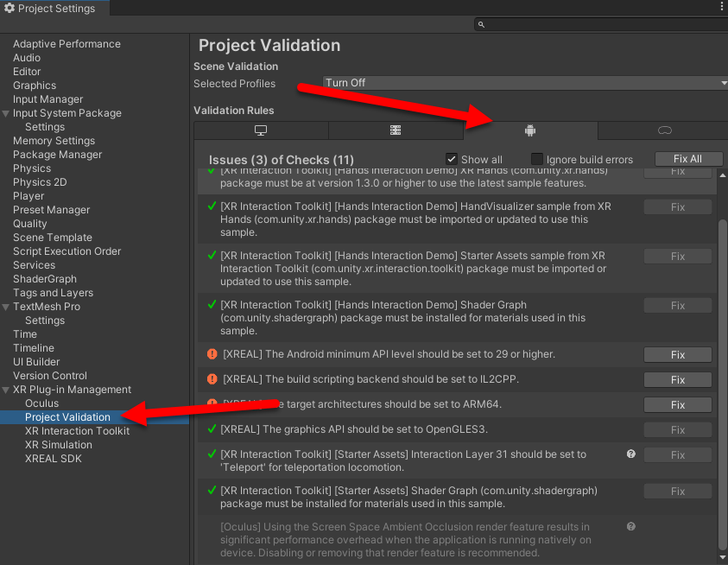This screenshot has height=565, width=728.
Task: Open the Selected Profiles dropdown
Action: click(525, 83)
